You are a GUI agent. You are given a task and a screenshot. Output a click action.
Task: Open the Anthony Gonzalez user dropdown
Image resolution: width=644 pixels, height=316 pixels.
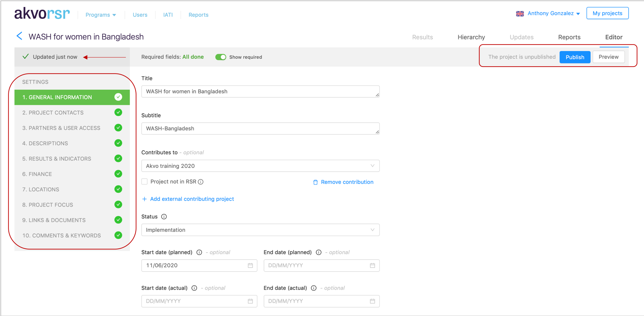(554, 13)
